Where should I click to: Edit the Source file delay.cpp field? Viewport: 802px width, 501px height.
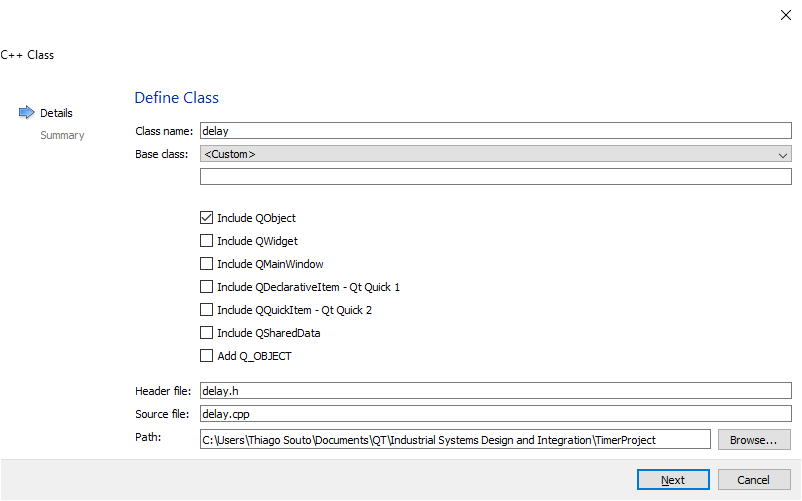tap(495, 413)
